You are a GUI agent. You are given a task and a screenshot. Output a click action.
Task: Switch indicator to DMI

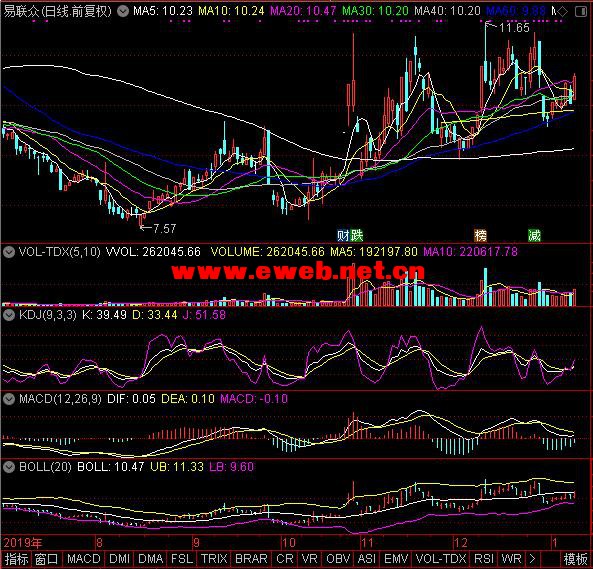pos(120,559)
